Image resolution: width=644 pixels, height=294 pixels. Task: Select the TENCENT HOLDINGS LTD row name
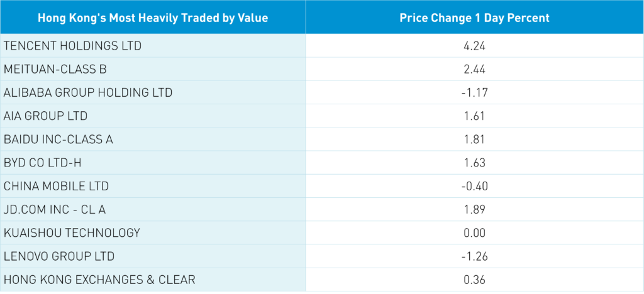(x=73, y=46)
